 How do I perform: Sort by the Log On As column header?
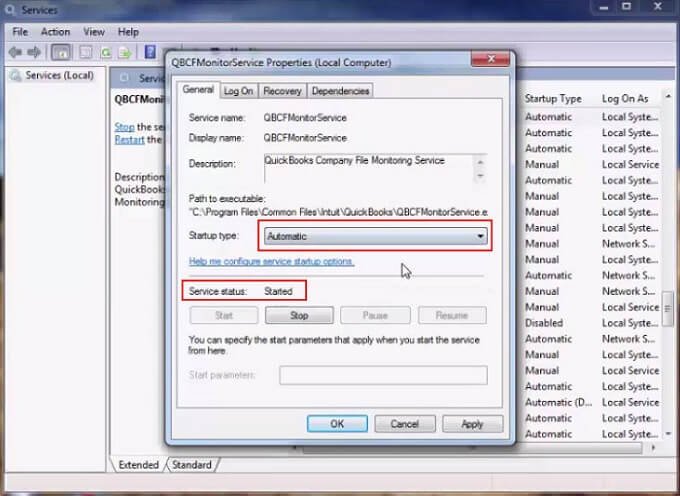(625, 98)
